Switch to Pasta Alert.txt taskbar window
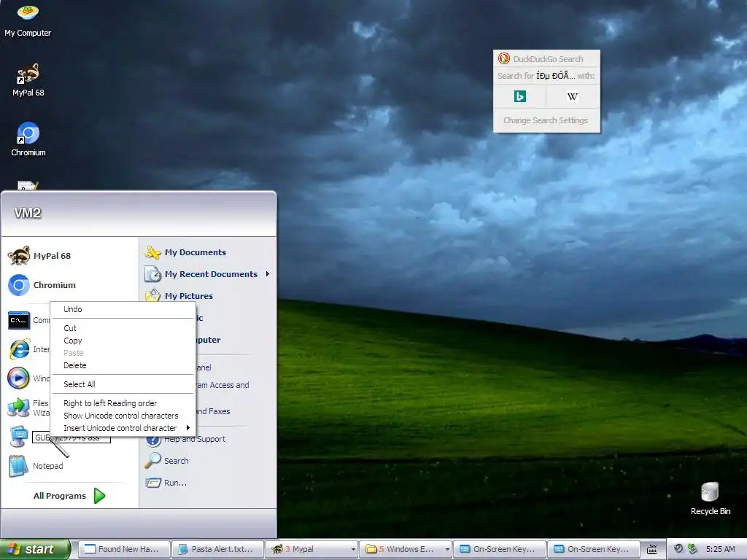Image resolution: width=747 pixels, height=560 pixels. tap(217, 549)
